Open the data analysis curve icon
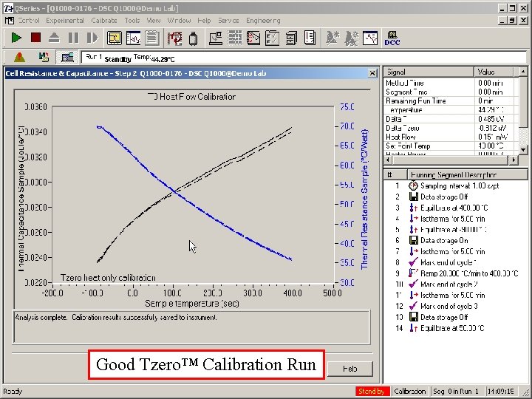The image size is (532, 399). tap(370, 38)
